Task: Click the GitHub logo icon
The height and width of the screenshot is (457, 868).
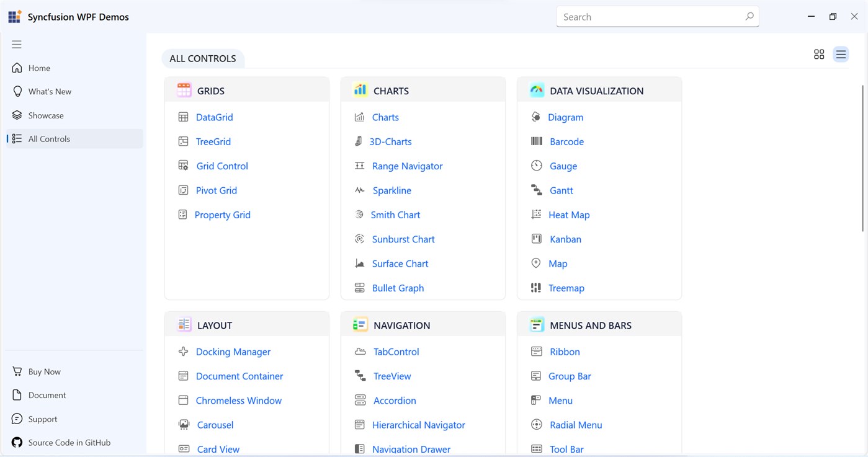Action: (x=17, y=443)
